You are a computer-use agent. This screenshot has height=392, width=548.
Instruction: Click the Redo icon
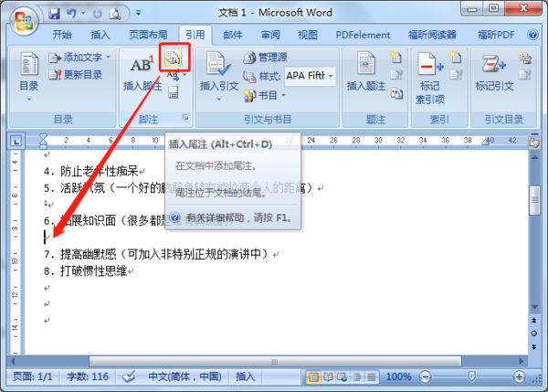coord(98,14)
